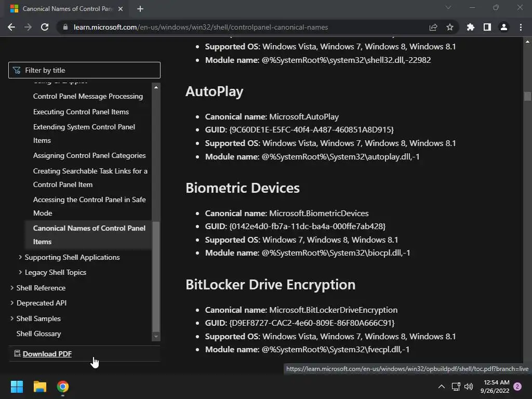The height and width of the screenshot is (399, 532).
Task: Click the Biometric Devices heading
Action: coord(243,188)
